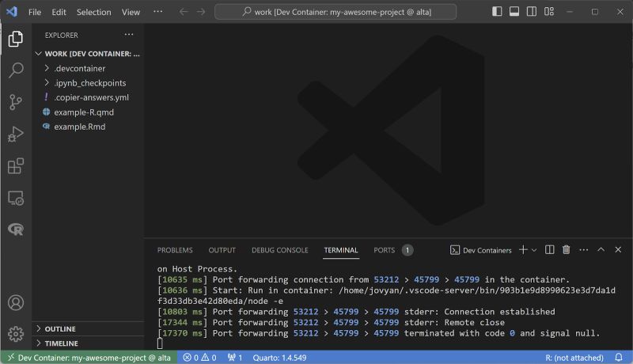Open the Manage gear icon
Screen dimensions: 633x364
(16, 334)
